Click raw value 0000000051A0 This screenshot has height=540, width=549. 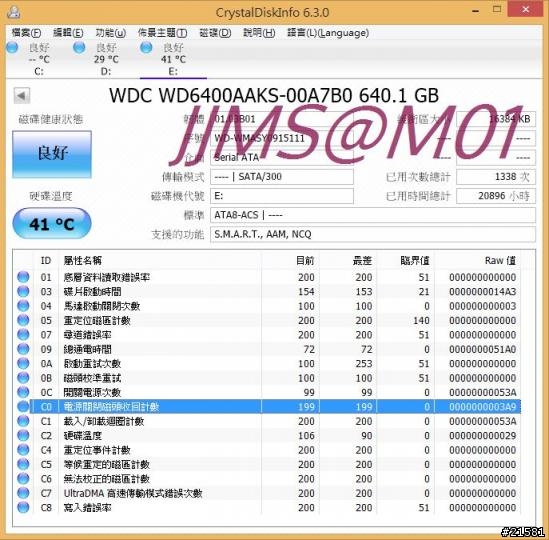click(x=482, y=349)
